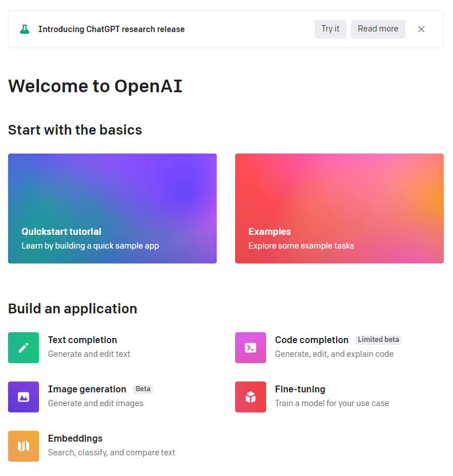Go to Image generation guide

[x=87, y=389]
